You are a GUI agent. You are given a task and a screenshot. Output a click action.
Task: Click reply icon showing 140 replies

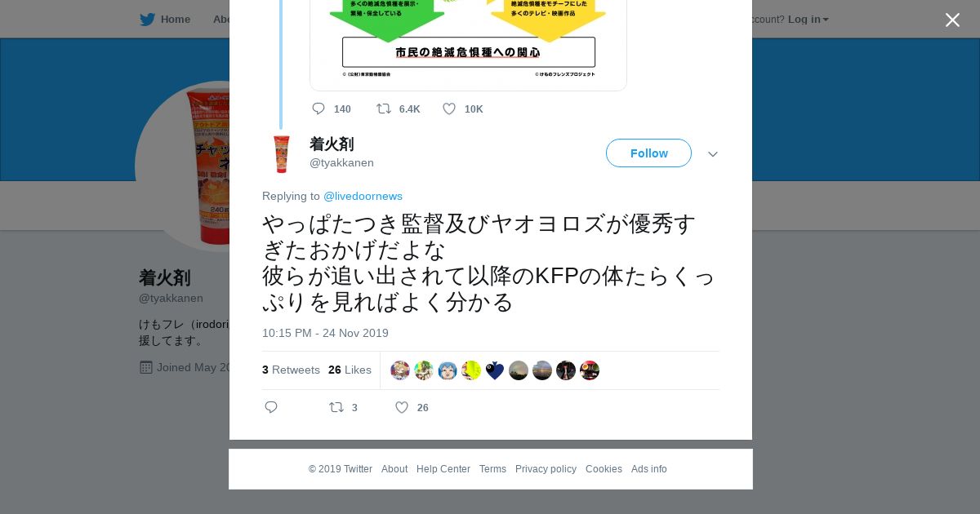point(318,109)
